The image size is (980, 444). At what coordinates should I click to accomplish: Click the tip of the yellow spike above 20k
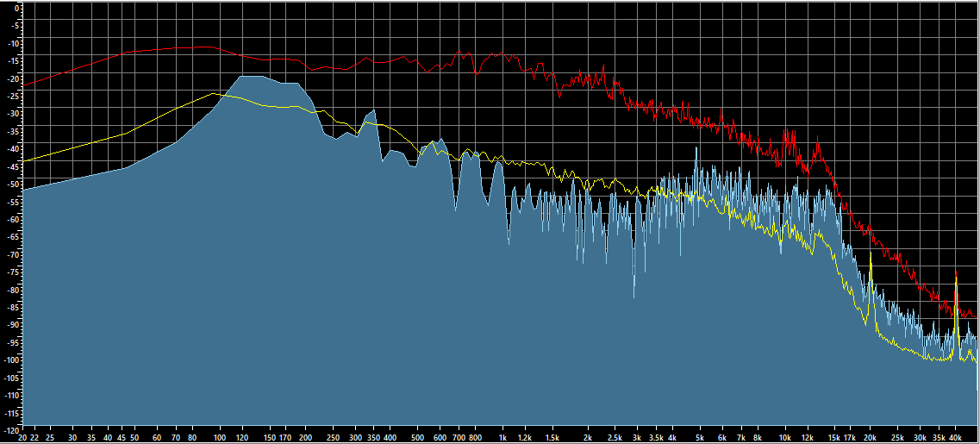pos(870,252)
